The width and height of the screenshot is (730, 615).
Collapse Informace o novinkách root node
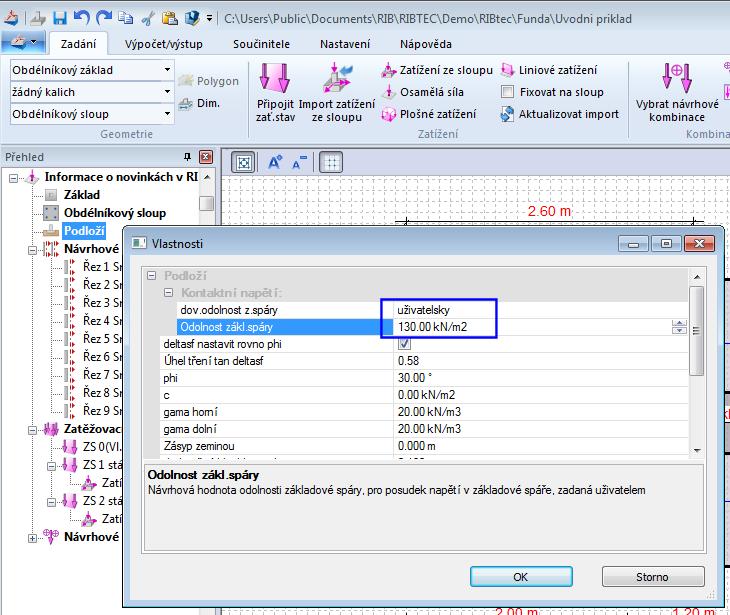coord(14,178)
